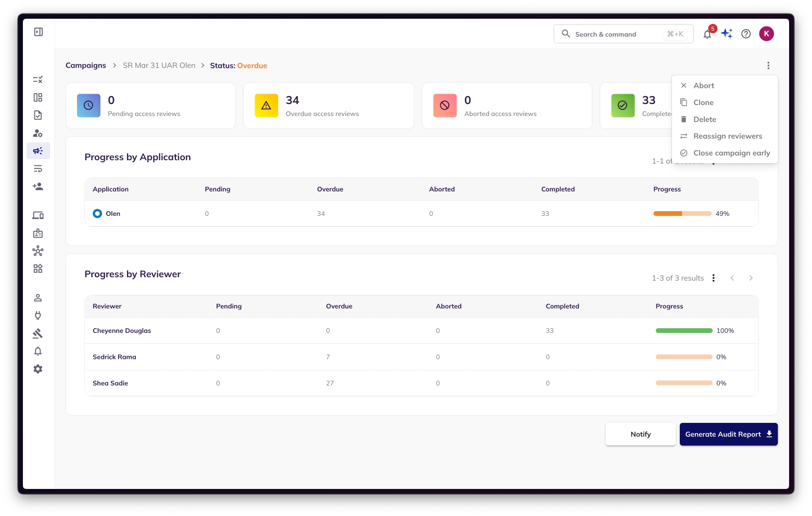
Task: Click the AI sparkle assistant icon
Action: (727, 34)
